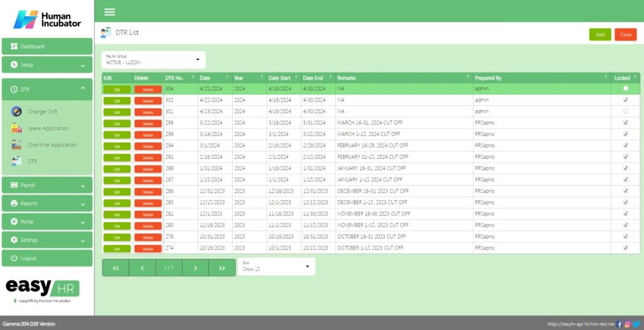Open the Change Shift icon

[17, 111]
